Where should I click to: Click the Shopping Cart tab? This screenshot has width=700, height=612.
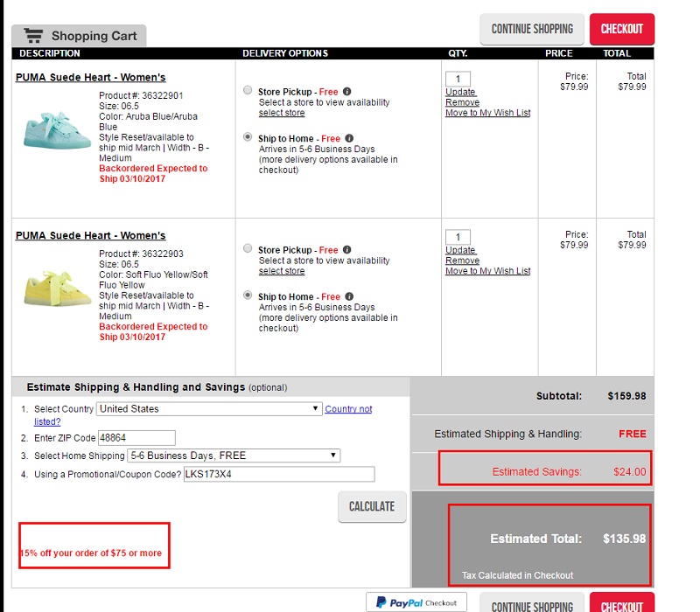pyautogui.click(x=79, y=36)
